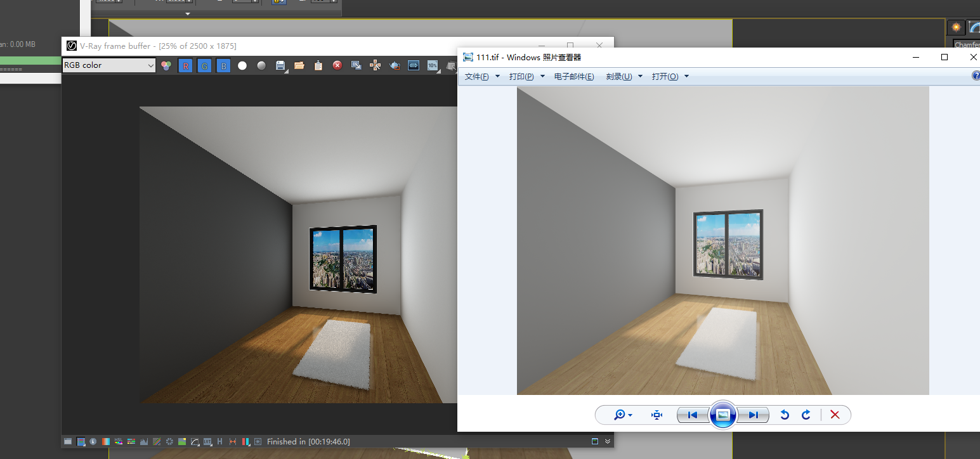980x459 pixels.
Task: Toggle the green channel G button
Action: (x=204, y=65)
